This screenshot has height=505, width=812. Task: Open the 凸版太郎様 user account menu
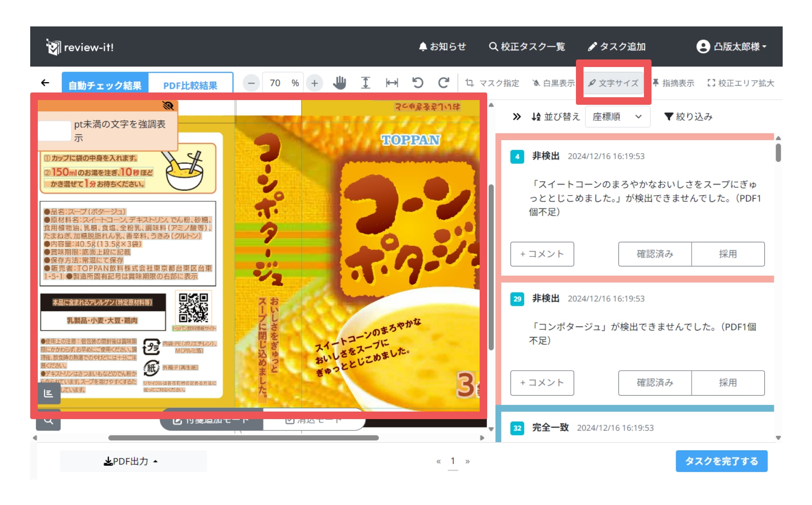731,47
